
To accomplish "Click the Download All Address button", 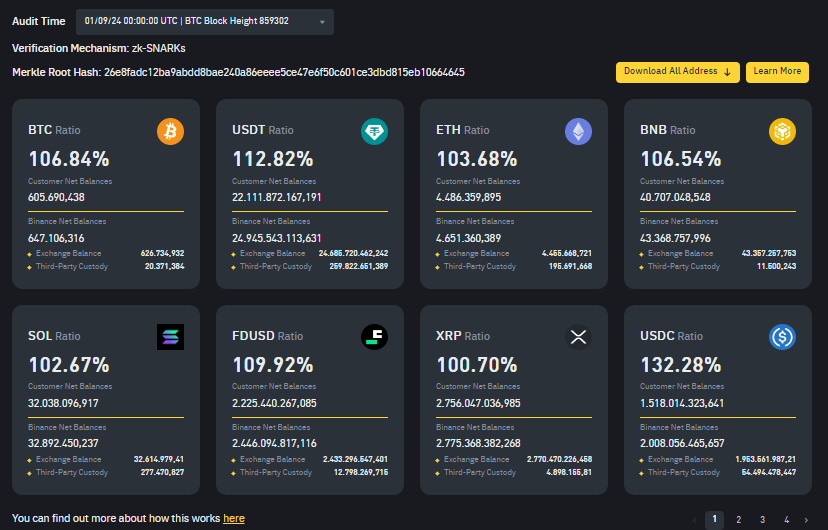I will click(x=678, y=72).
